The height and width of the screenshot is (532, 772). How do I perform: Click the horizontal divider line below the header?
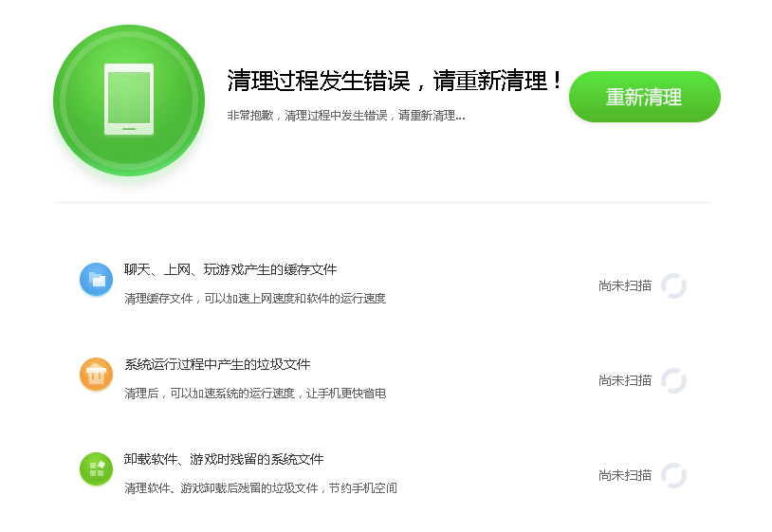pos(382,202)
